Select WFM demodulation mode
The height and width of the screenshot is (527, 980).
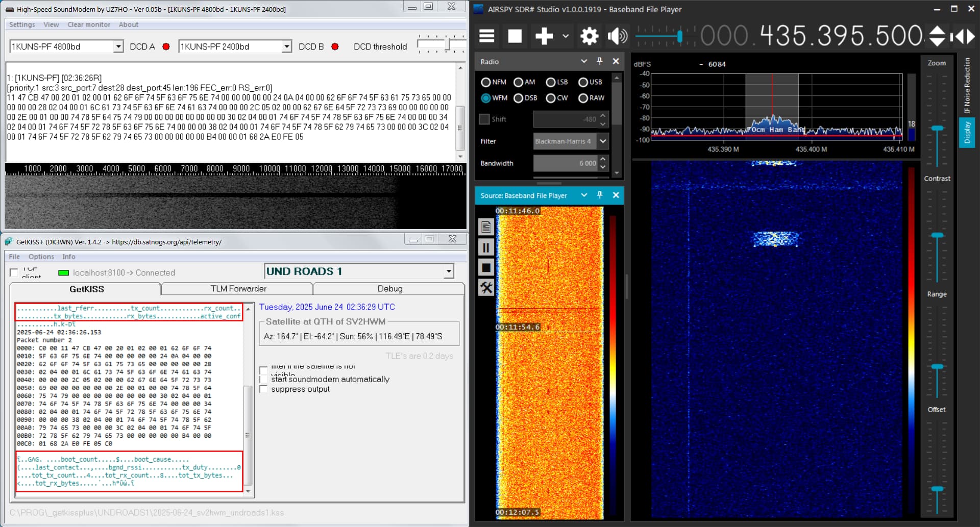tap(494, 98)
